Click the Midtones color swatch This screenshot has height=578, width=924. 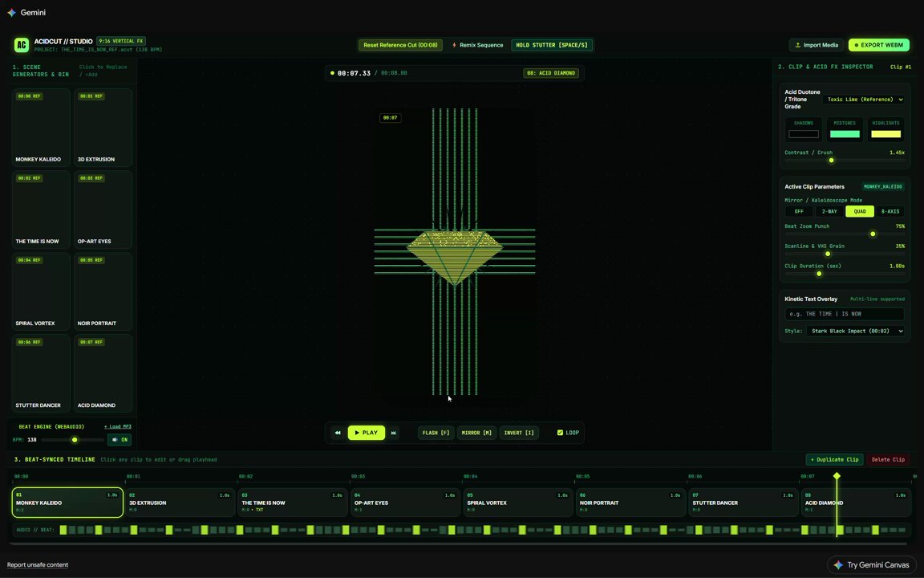click(x=845, y=135)
